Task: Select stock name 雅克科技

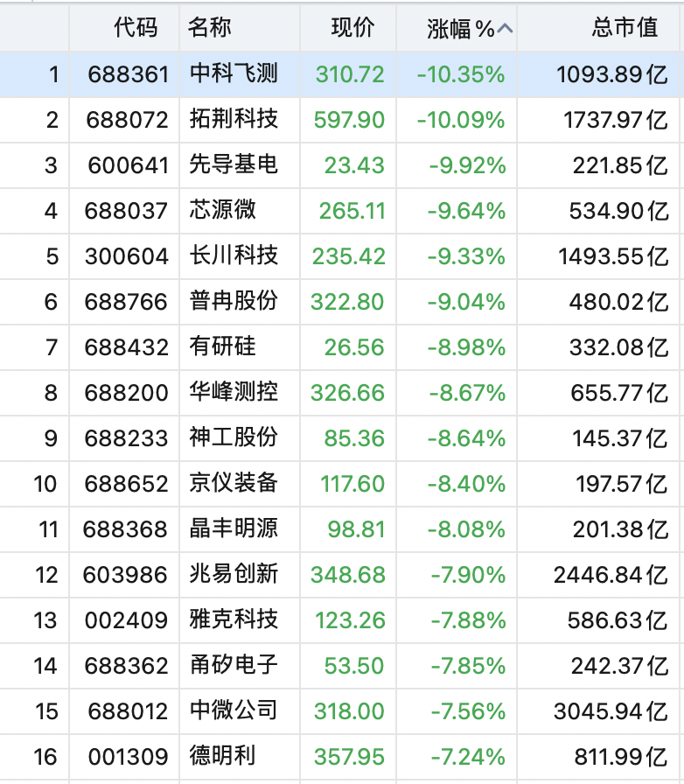Action: 234,620
